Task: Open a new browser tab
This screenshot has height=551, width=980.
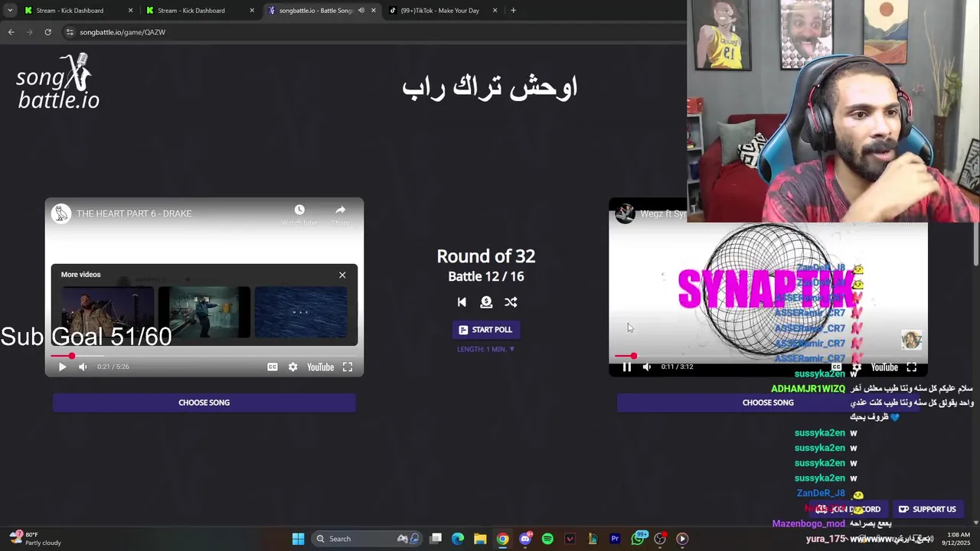Action: [513, 11]
